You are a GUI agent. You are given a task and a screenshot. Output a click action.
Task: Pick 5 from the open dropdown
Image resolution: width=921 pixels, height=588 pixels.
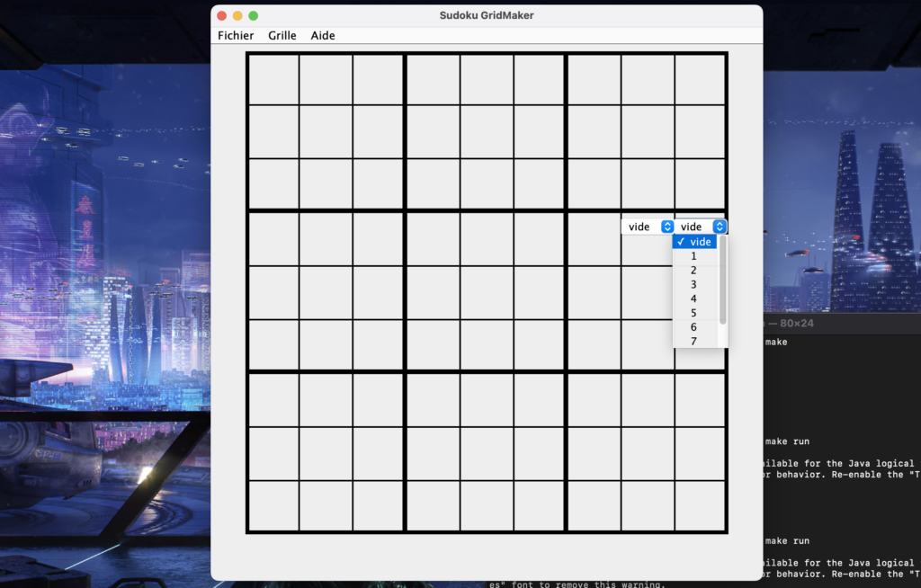pos(694,313)
